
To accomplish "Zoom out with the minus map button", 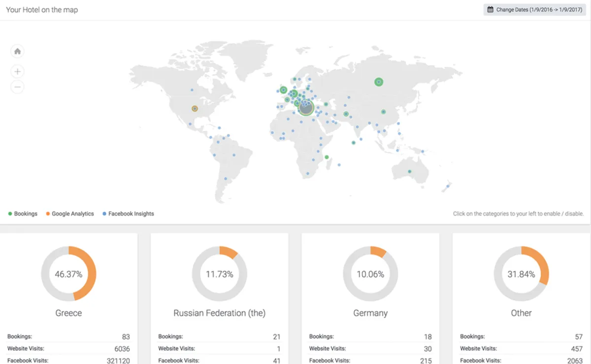I will pos(17,87).
